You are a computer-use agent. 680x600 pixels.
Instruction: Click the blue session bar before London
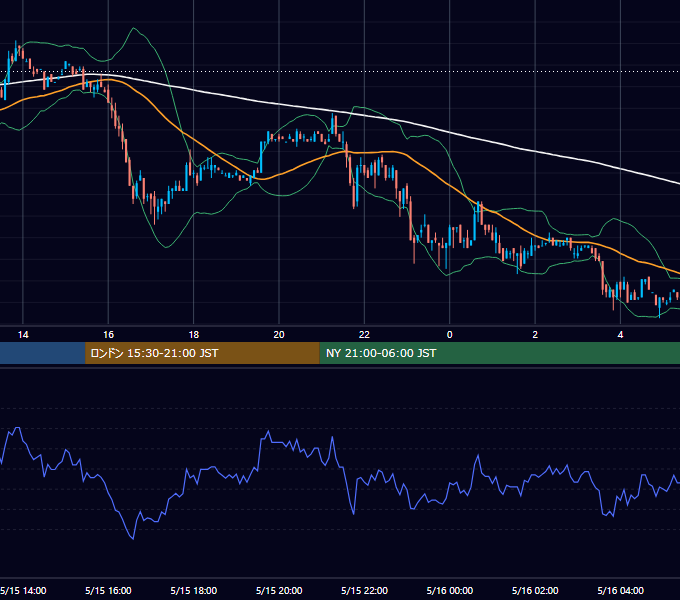42,353
